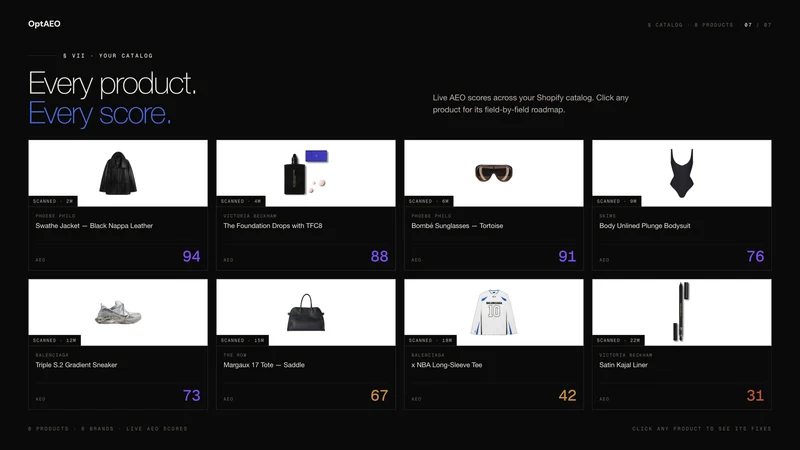Screen dimensions: 800x450
Task: Open the Triple S.2 sneaker image
Action: pos(118,312)
